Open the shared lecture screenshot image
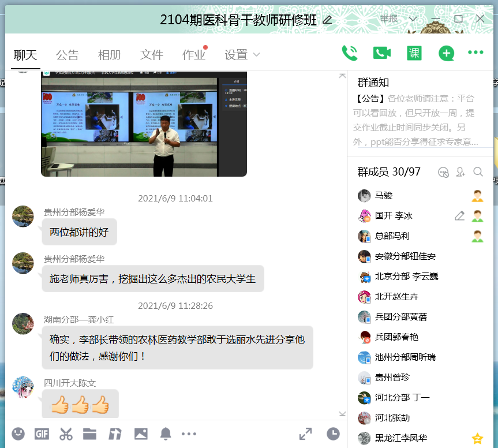The width and height of the screenshot is (498, 448). tap(144, 124)
